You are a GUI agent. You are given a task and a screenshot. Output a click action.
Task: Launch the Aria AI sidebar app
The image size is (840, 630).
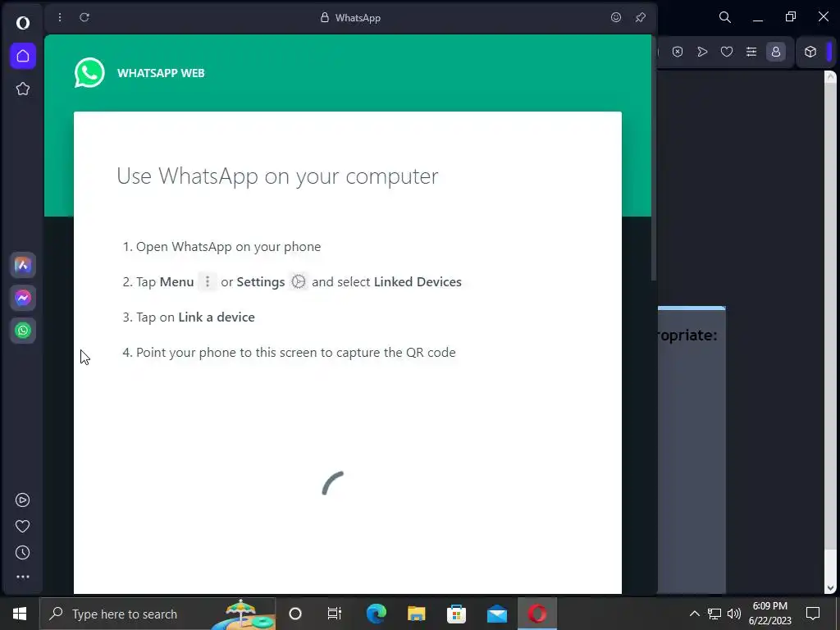(22, 265)
